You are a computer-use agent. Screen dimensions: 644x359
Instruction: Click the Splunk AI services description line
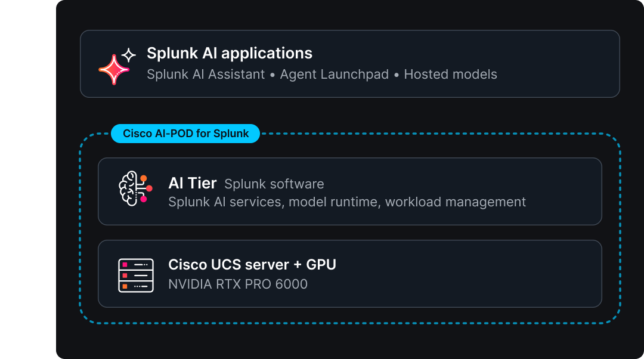pos(347,202)
